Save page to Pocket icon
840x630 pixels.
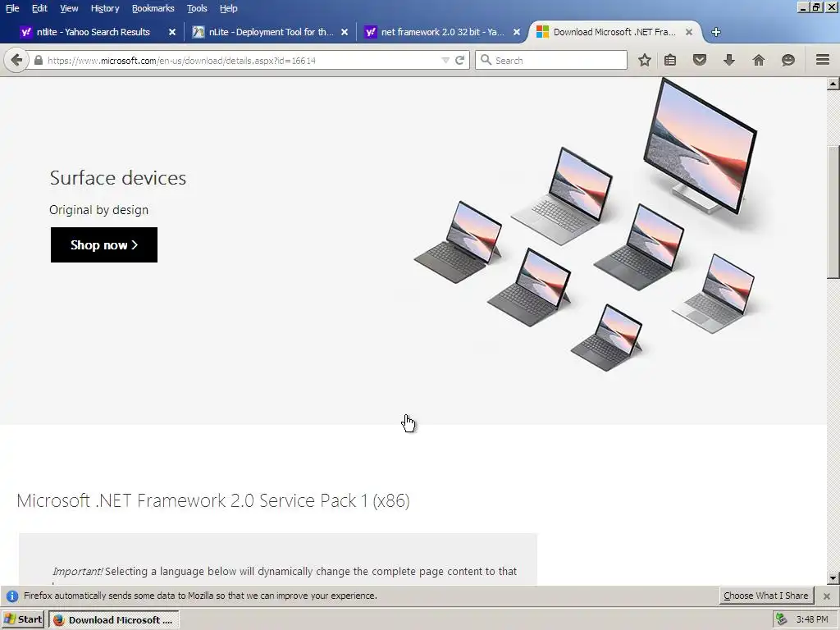[x=700, y=60]
